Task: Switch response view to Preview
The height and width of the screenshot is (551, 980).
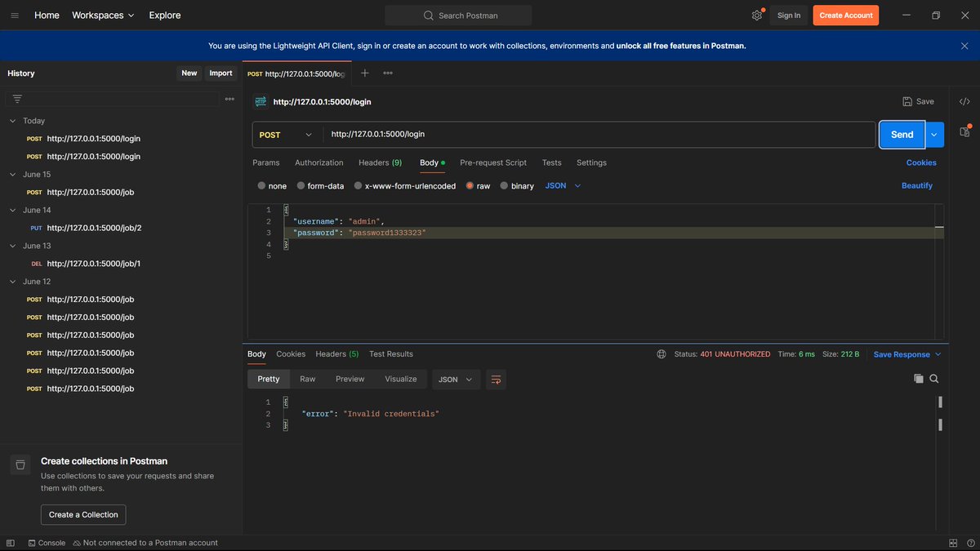Action: click(x=350, y=380)
